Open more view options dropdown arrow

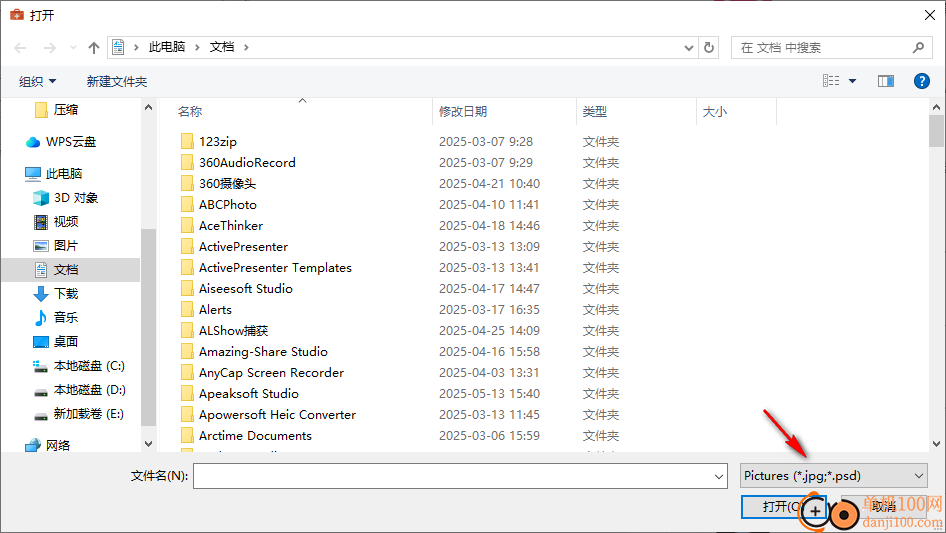pos(852,81)
